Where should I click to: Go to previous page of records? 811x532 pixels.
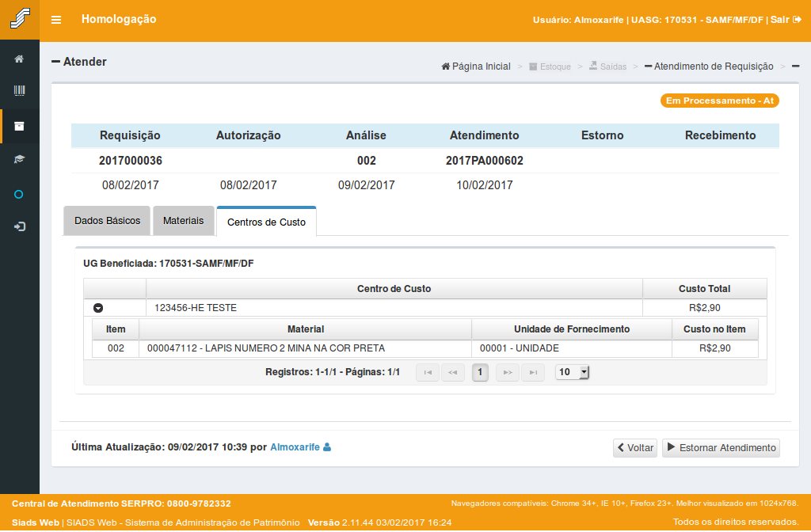[x=452, y=372]
